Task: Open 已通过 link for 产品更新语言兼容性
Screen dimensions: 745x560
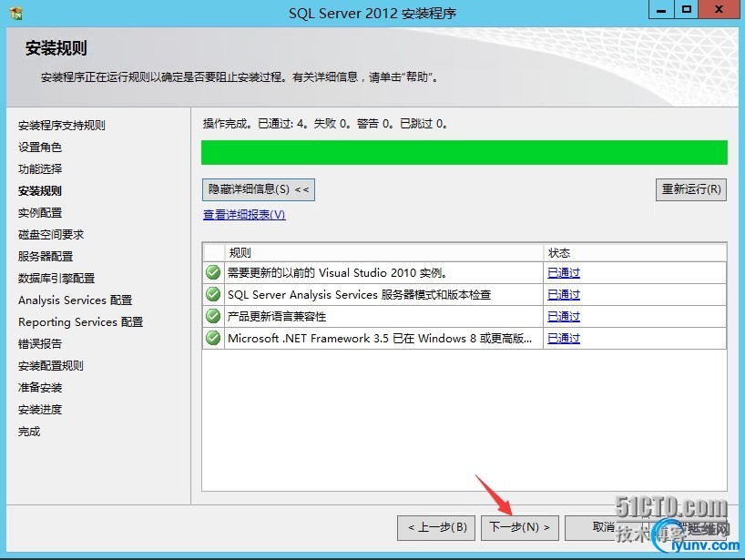Action: coord(564,316)
